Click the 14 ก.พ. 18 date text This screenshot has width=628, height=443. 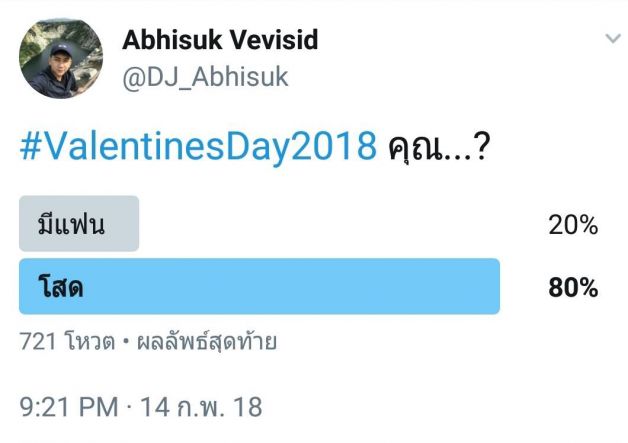201,407
